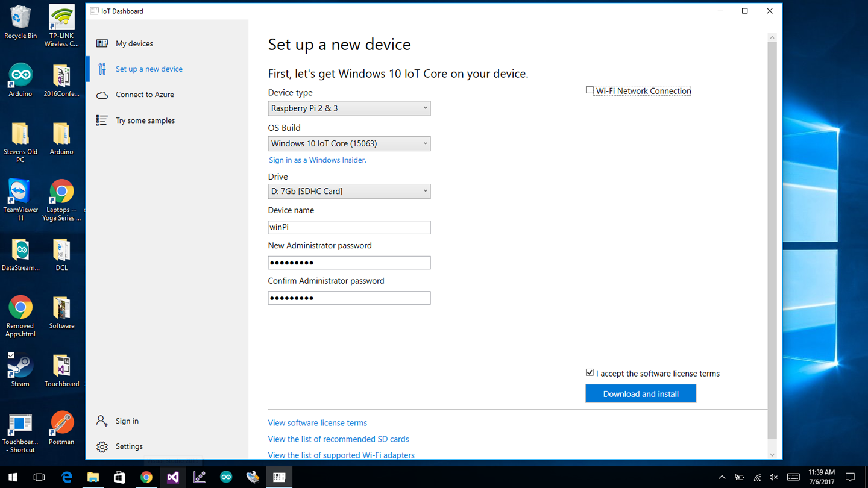The image size is (868, 488).
Task: Click the My devices sidebar icon
Action: [102, 43]
